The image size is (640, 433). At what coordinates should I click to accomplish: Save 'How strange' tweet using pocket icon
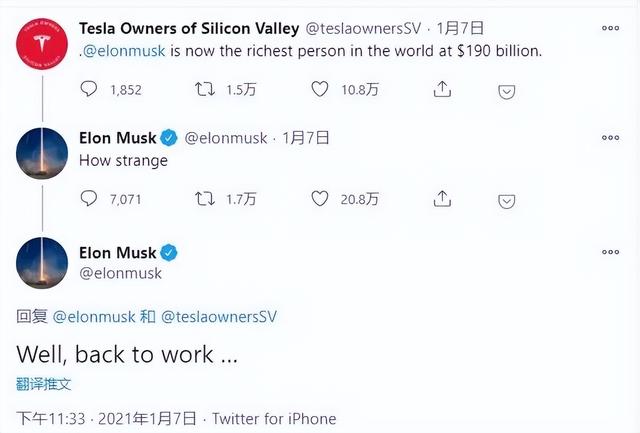[507, 200]
